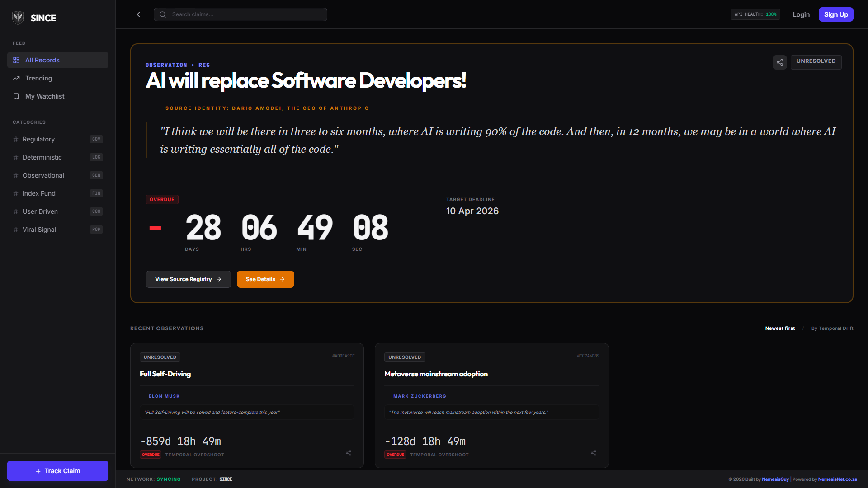868x488 pixels.
Task: Click the All Records grid icon
Action: coord(16,60)
